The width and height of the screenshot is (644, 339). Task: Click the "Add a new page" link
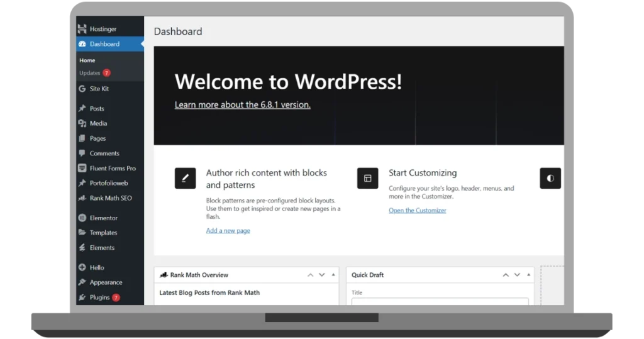tap(228, 231)
